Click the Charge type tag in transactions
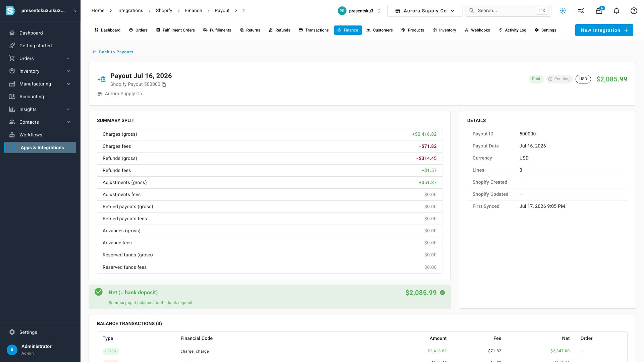This screenshot has height=362, width=644. point(111,351)
